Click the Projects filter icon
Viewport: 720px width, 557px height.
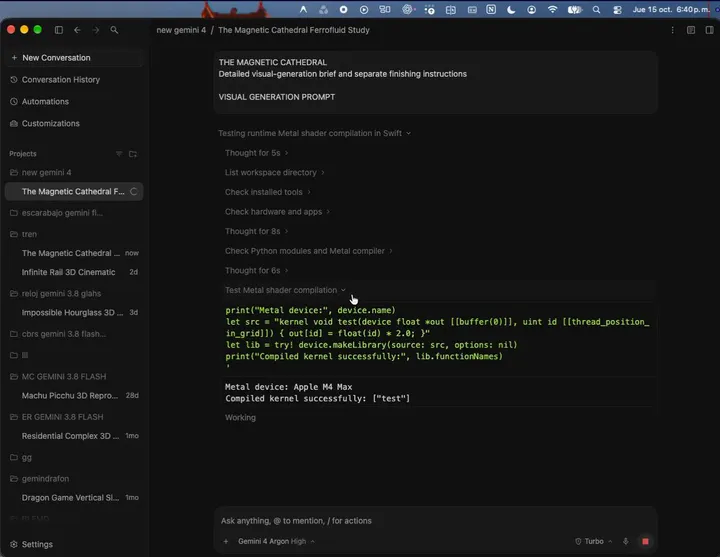click(x=119, y=154)
